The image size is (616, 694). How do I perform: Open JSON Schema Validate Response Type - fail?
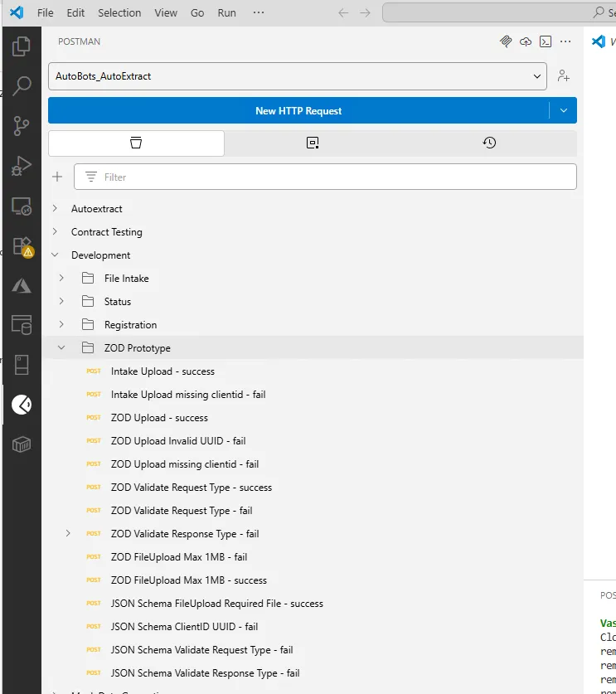pos(205,673)
